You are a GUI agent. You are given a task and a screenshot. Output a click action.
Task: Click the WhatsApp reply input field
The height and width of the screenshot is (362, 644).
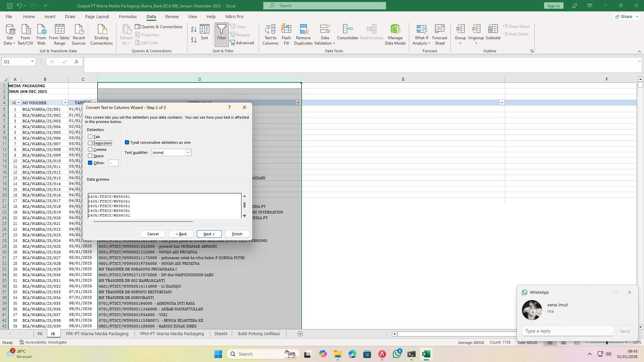pyautogui.click(x=567, y=331)
